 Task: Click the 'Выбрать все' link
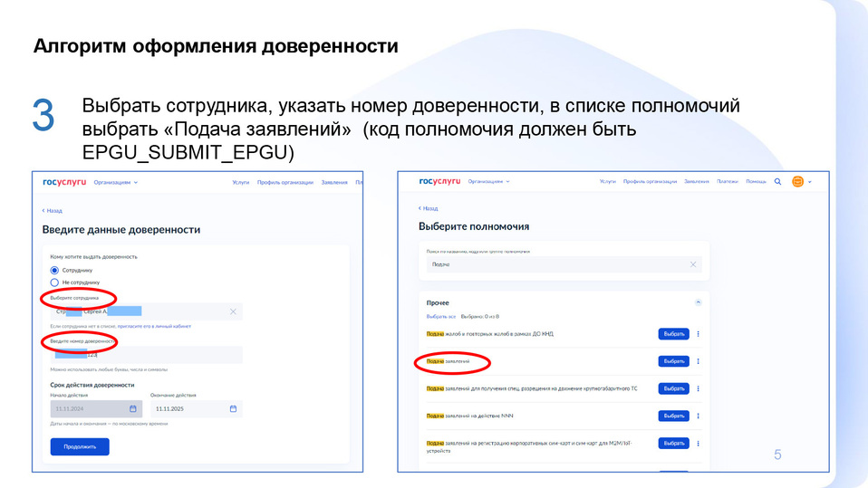click(x=441, y=317)
